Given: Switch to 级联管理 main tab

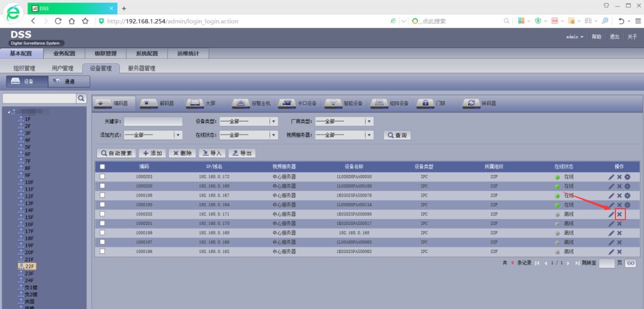Looking at the screenshot, I should 106,54.
